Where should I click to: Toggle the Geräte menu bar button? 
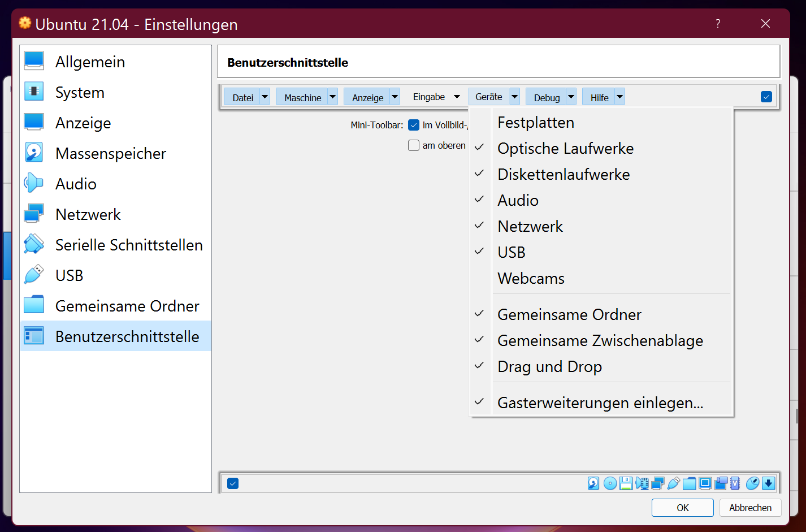tap(489, 97)
